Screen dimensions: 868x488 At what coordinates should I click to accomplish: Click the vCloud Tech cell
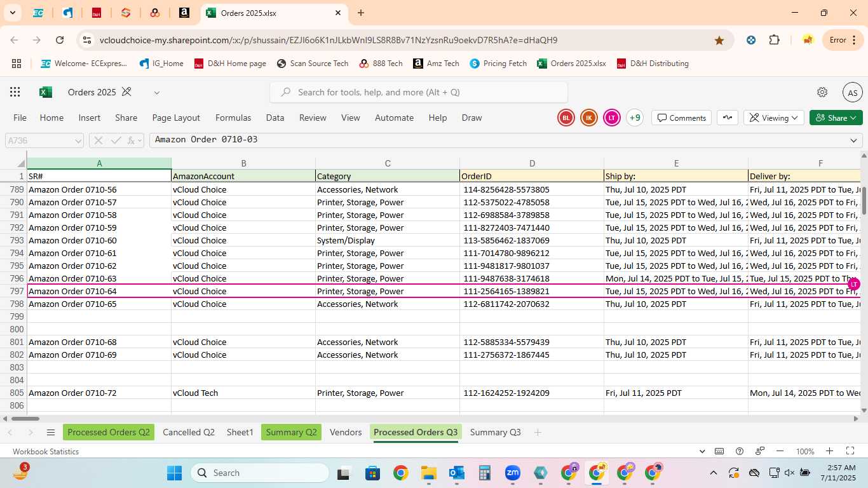(x=243, y=393)
